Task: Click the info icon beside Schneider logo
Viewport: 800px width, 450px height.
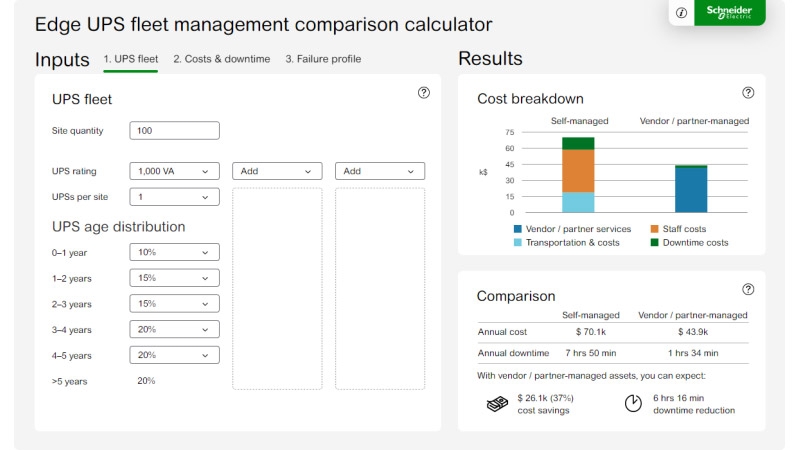Action: coord(682,13)
